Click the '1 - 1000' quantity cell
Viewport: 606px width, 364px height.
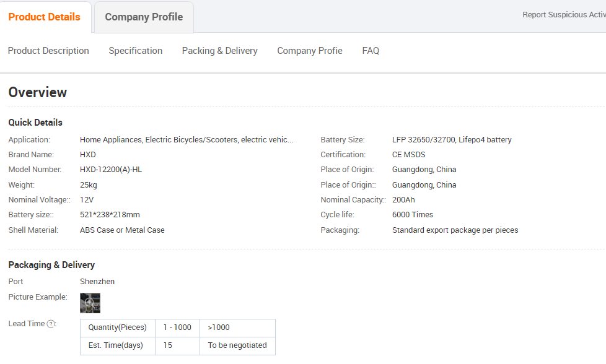pos(177,327)
